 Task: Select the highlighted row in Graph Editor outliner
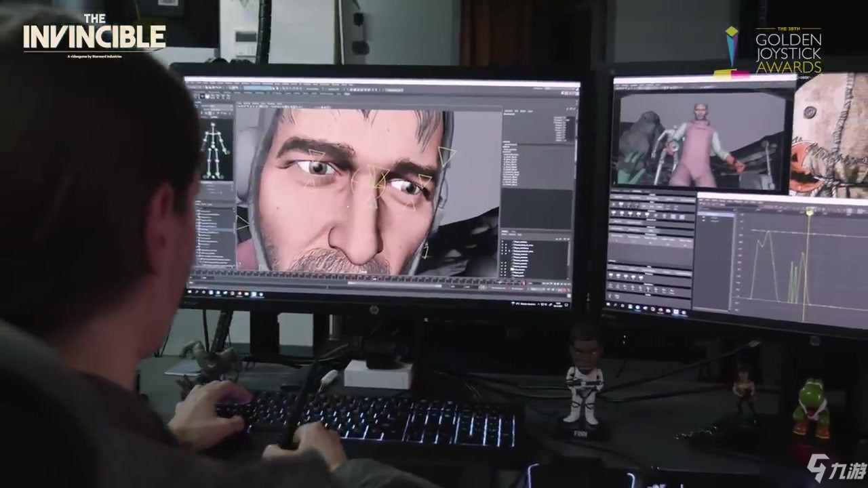(715, 216)
